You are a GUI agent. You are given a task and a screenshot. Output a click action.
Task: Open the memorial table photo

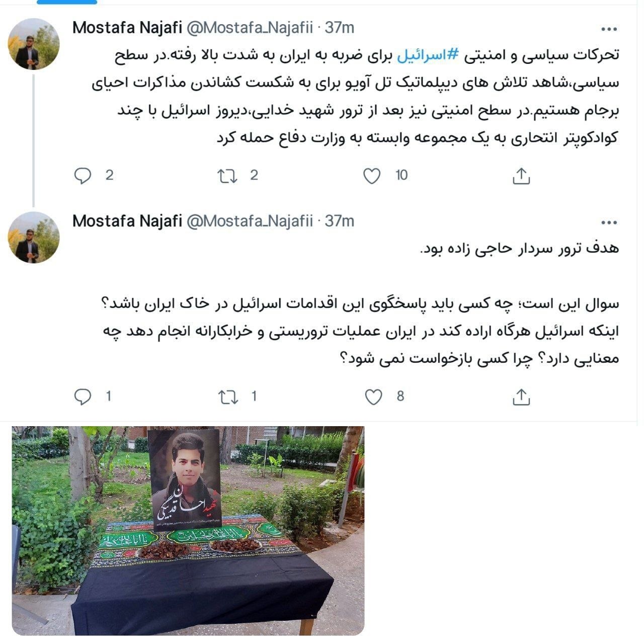point(188,531)
